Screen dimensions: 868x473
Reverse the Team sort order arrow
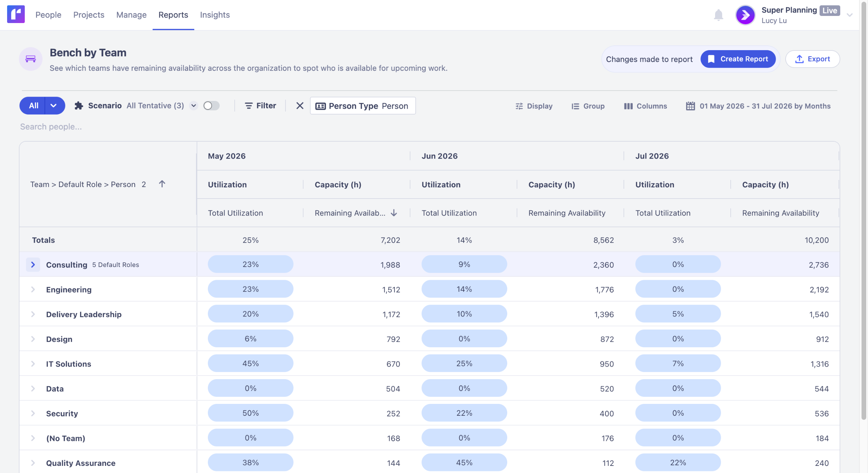(x=162, y=184)
